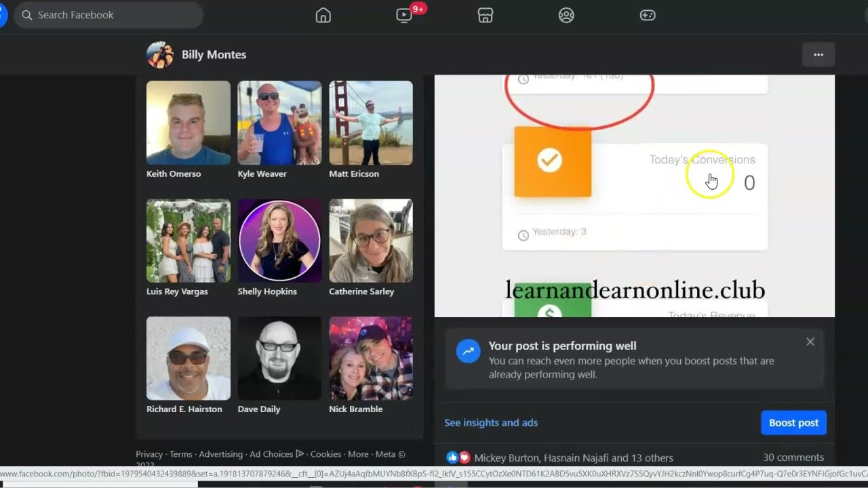
Task: Click the Matt Ericson name link
Action: [354, 174]
